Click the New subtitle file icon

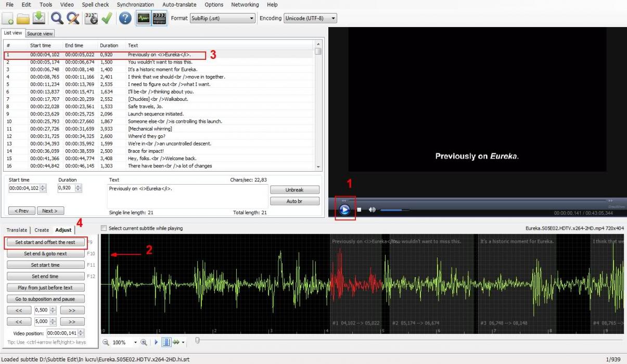click(8, 18)
